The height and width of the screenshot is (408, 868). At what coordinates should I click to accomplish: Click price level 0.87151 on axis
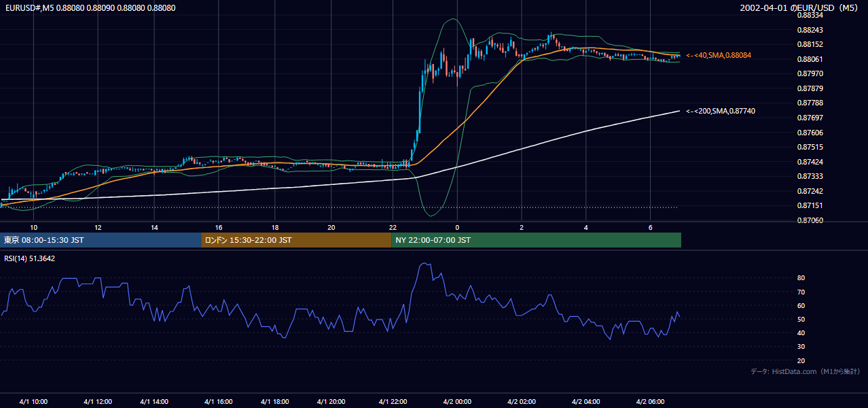pyautogui.click(x=810, y=205)
